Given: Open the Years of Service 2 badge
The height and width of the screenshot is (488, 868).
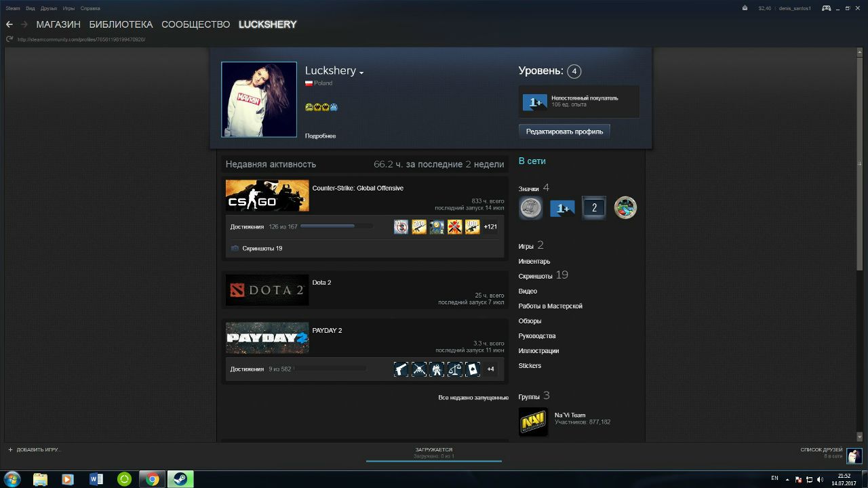Looking at the screenshot, I should [593, 208].
